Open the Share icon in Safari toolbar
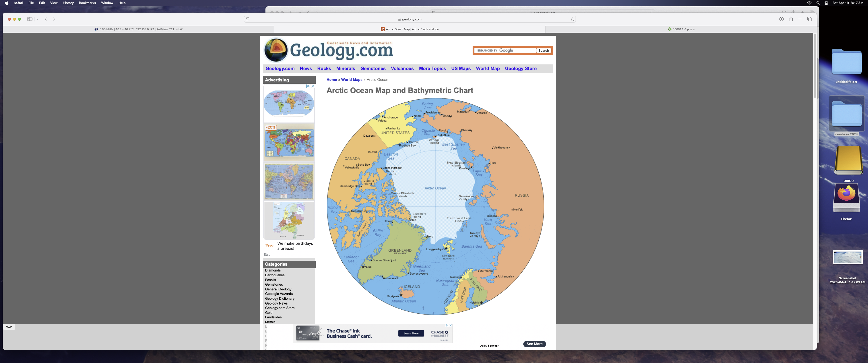868x363 pixels. click(791, 19)
